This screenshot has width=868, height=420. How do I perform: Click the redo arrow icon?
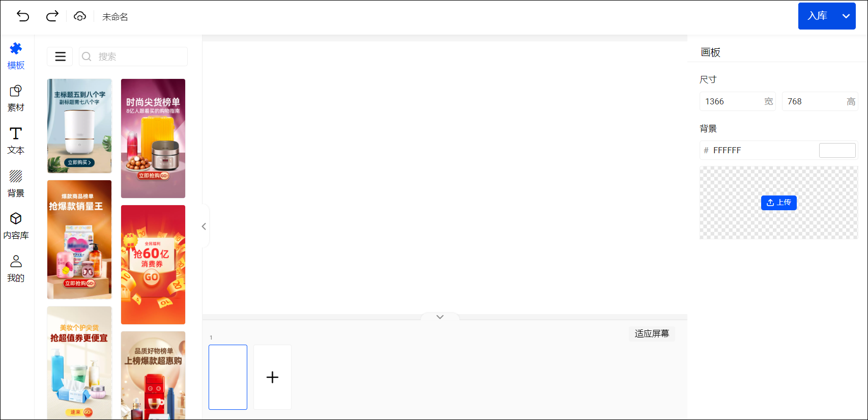[x=52, y=16]
